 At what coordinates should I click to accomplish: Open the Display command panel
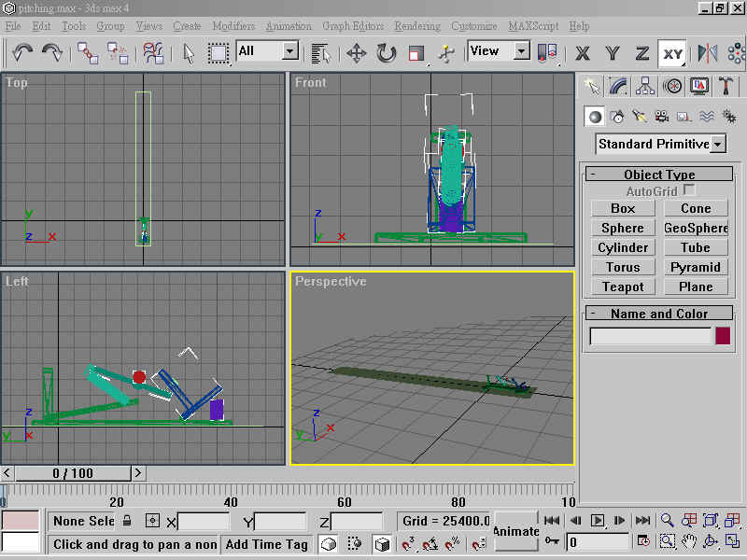(x=699, y=86)
